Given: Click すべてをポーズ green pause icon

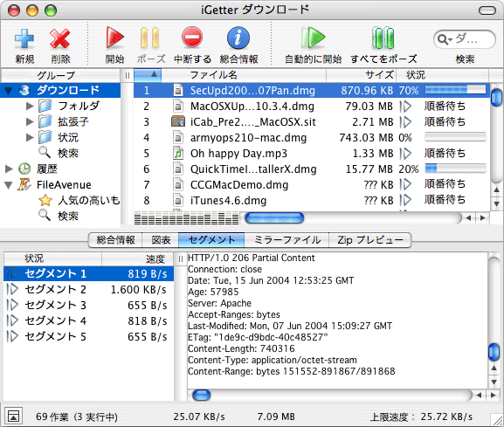Looking at the screenshot, I should coord(383,38).
